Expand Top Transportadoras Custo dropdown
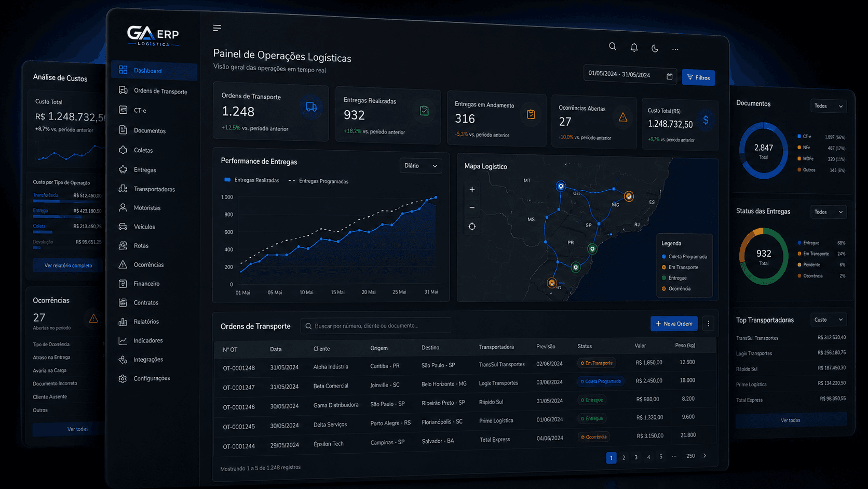Viewport: 868px width, 489px height. pyautogui.click(x=829, y=320)
